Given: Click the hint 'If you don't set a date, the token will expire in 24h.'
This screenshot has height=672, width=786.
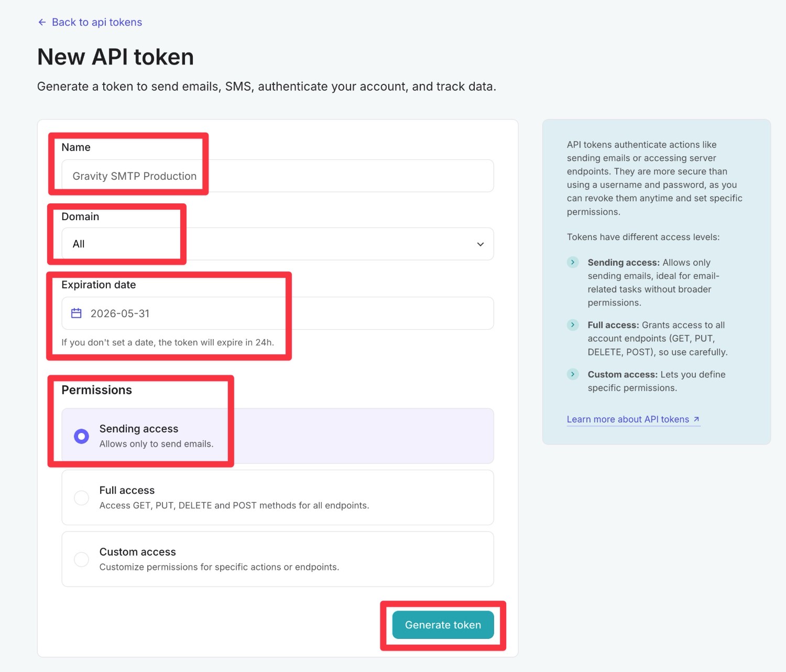Looking at the screenshot, I should (x=168, y=342).
